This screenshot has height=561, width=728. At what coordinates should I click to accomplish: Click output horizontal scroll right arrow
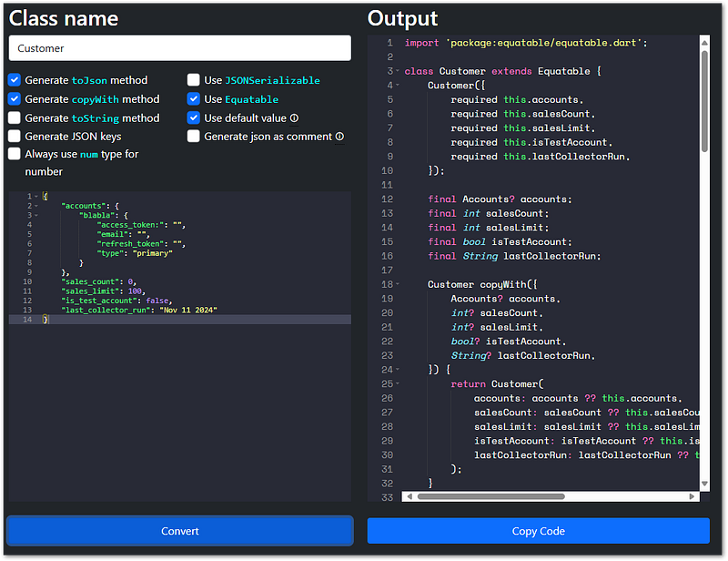(692, 496)
